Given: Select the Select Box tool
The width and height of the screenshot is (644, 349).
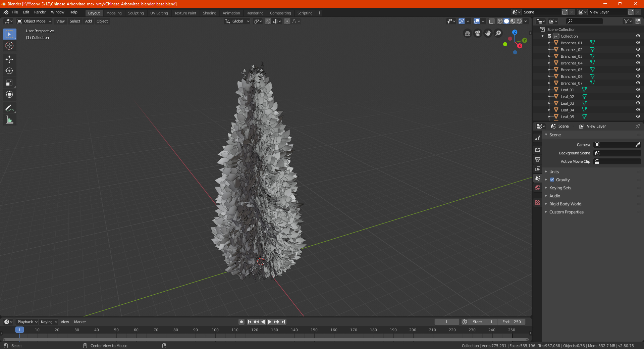Looking at the screenshot, I should [9, 34].
